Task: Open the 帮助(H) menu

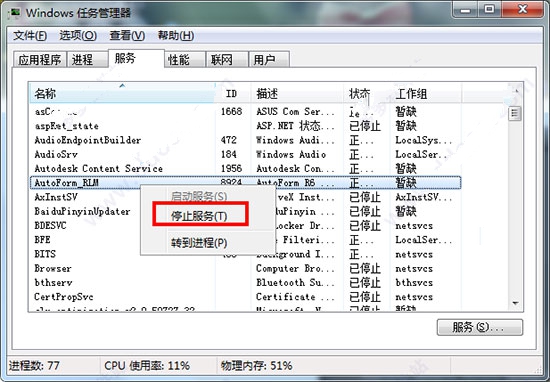Action: [x=176, y=35]
